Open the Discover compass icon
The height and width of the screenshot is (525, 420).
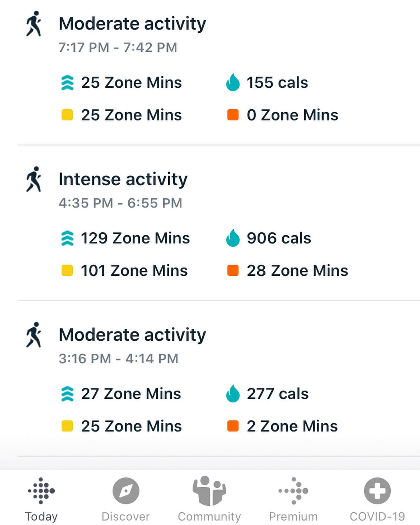click(x=126, y=491)
